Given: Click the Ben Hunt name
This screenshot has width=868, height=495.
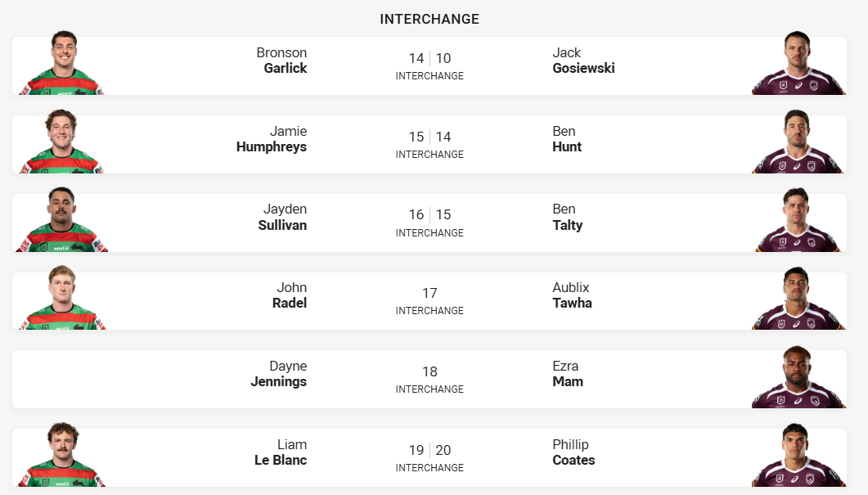Looking at the screenshot, I should coord(567,139).
